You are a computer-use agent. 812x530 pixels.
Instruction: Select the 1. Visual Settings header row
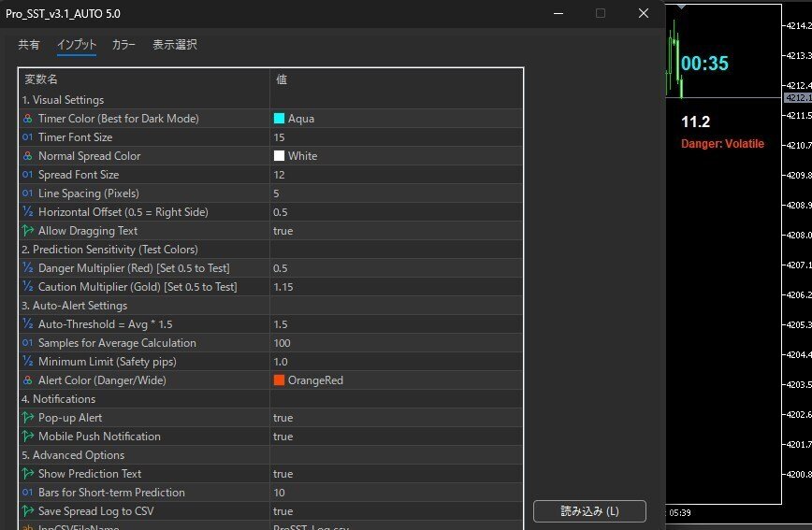[270, 100]
